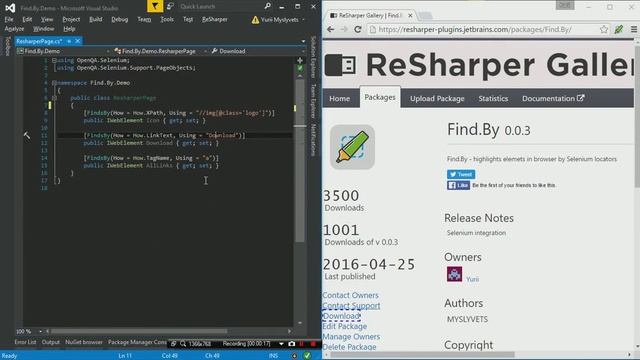Open the Chrome hamburger menu
640x360 pixels.
pos(634,29)
